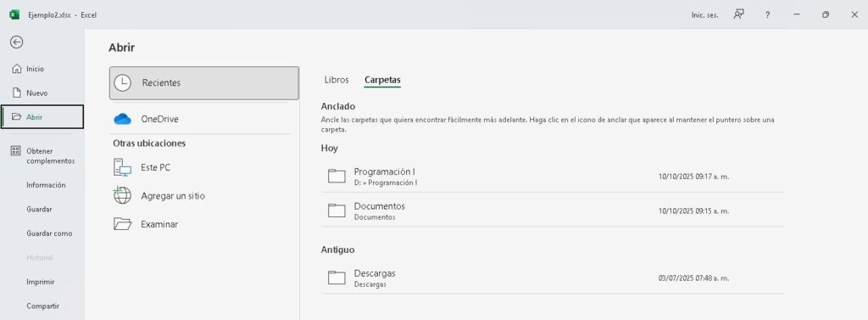Open the Programación I folder name
Screen dimensions: 868x320
click(385, 172)
